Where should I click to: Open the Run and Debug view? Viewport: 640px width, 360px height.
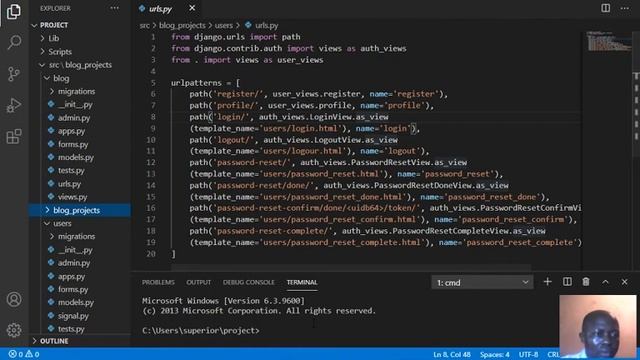pos(14,105)
